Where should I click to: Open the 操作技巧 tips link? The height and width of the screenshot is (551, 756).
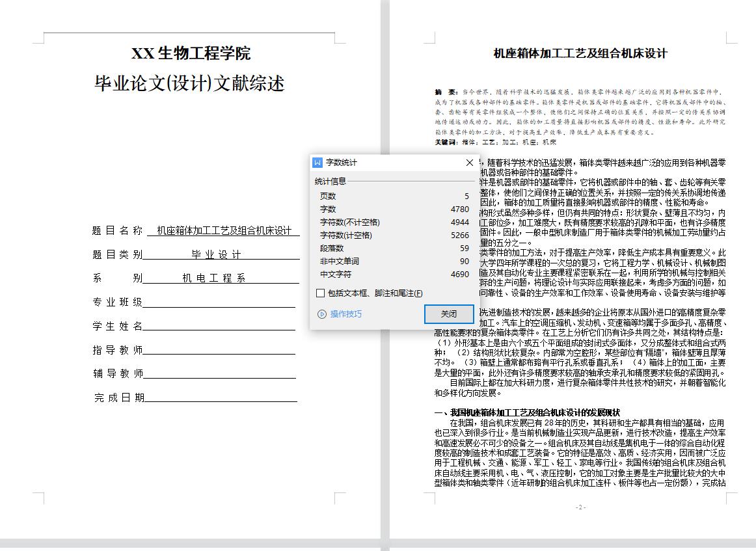345,314
